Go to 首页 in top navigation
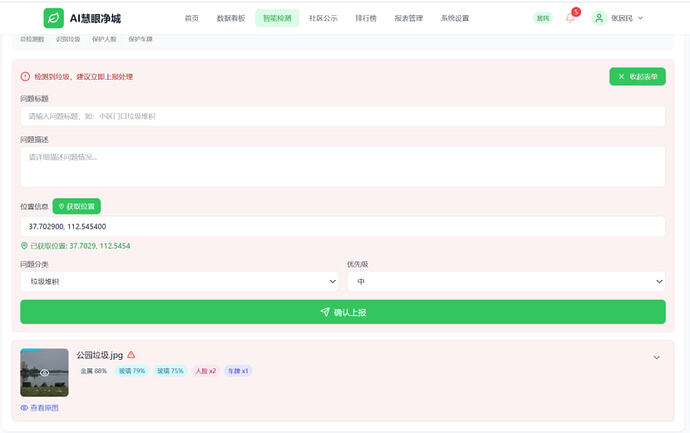Screen dimensions: 690x433 [192, 18]
